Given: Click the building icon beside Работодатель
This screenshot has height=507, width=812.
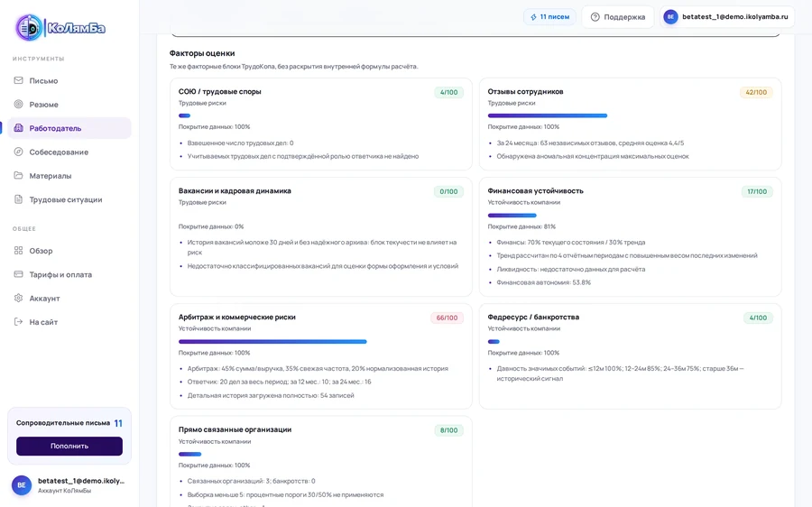Looking at the screenshot, I should tap(19, 128).
